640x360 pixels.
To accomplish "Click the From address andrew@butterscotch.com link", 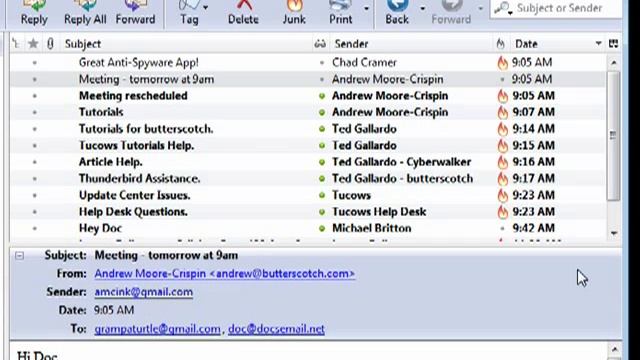I will click(x=224, y=273).
